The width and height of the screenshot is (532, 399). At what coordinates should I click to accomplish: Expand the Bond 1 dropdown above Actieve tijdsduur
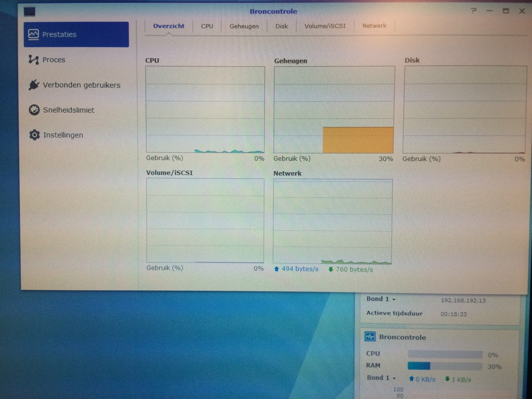point(381,299)
